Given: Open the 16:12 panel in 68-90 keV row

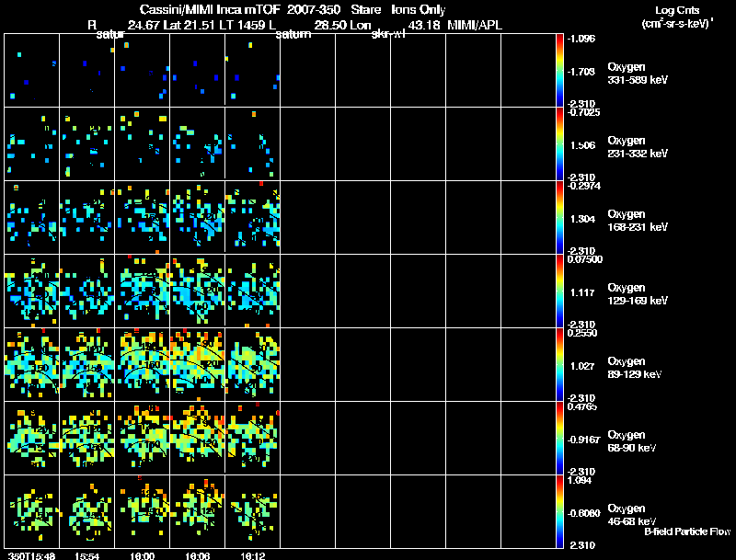Looking at the screenshot, I should (x=252, y=438).
